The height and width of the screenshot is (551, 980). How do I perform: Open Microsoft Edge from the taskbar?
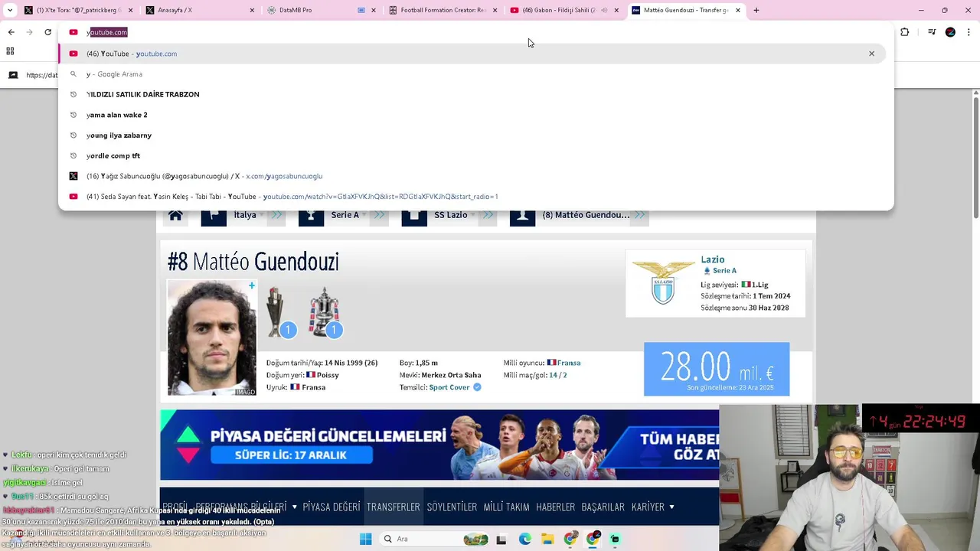524,539
